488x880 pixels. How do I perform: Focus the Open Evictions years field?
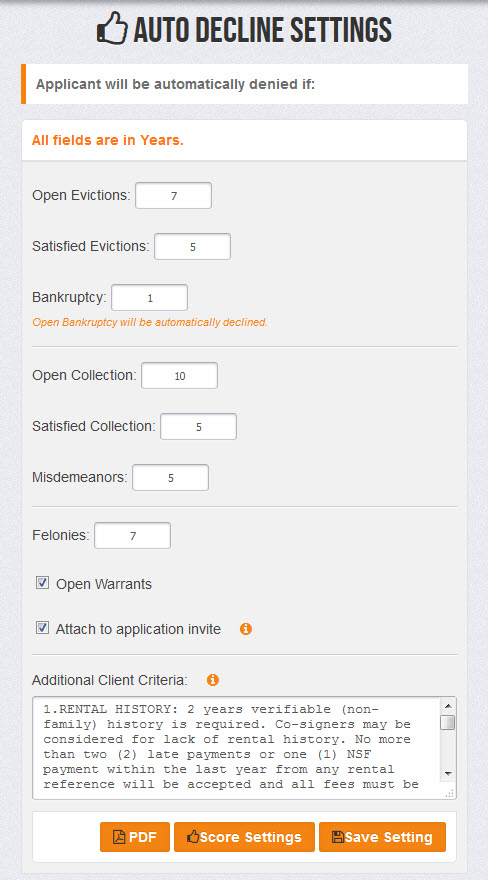pos(173,196)
